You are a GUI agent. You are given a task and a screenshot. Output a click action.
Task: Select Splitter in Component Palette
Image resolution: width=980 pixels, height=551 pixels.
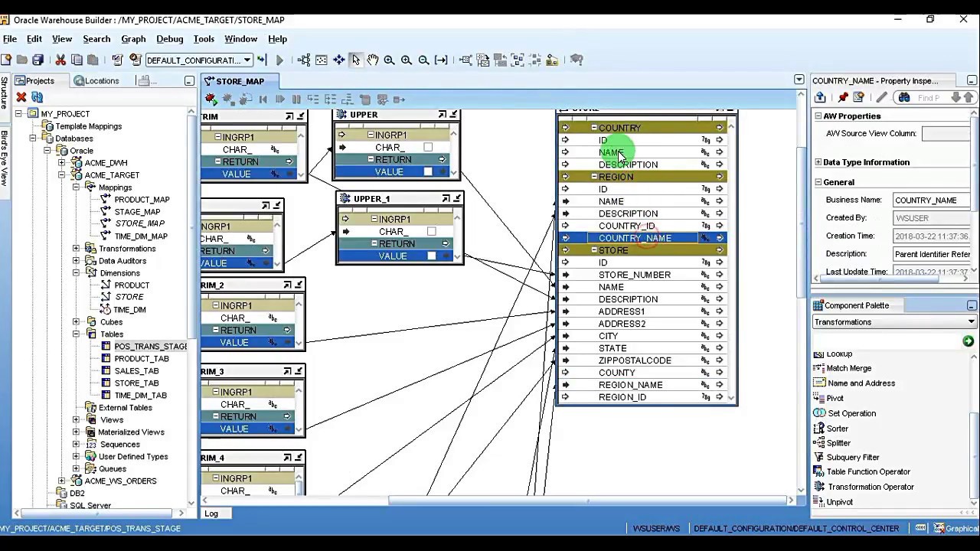[x=838, y=443]
